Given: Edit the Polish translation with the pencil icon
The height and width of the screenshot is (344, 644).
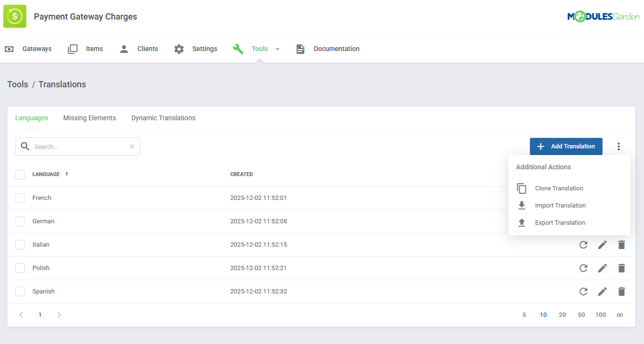Looking at the screenshot, I should 602,268.
